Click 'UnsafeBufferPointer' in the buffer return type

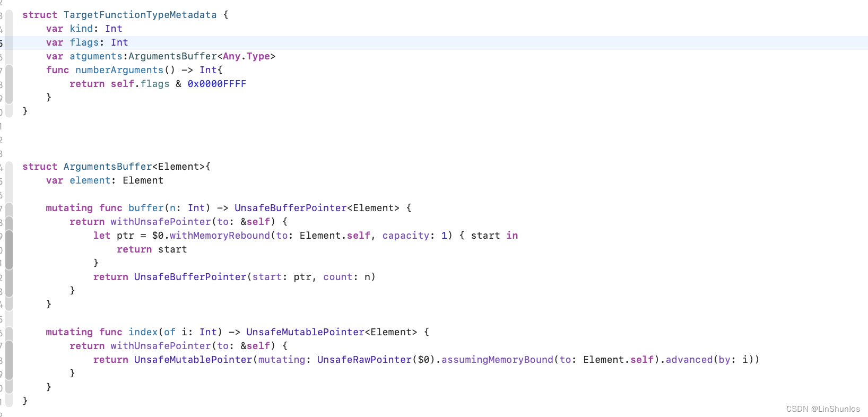[x=291, y=208]
